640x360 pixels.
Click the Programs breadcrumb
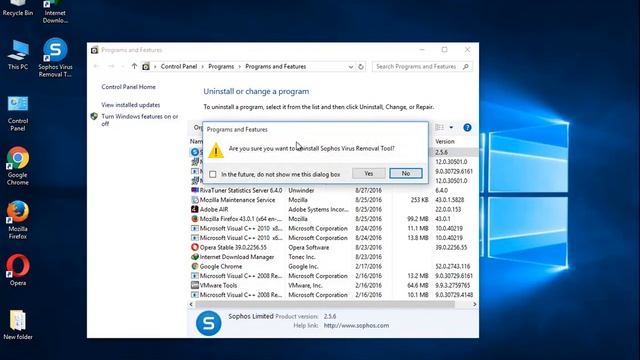(221, 66)
